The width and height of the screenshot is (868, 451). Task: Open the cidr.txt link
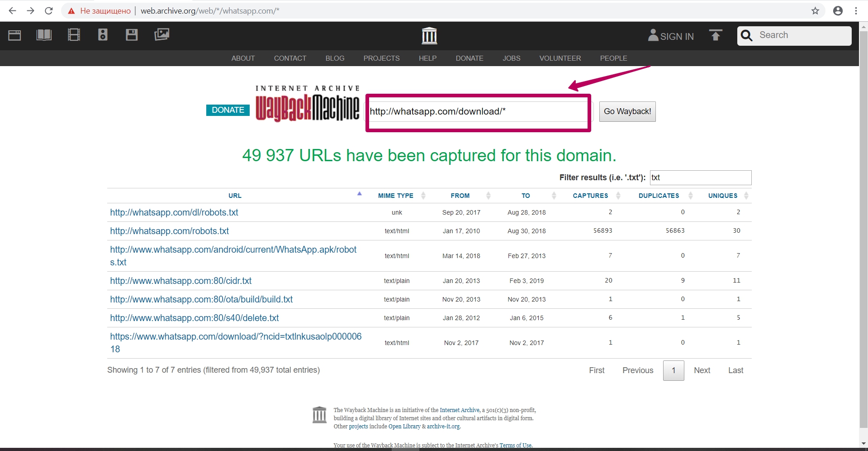pos(181,281)
